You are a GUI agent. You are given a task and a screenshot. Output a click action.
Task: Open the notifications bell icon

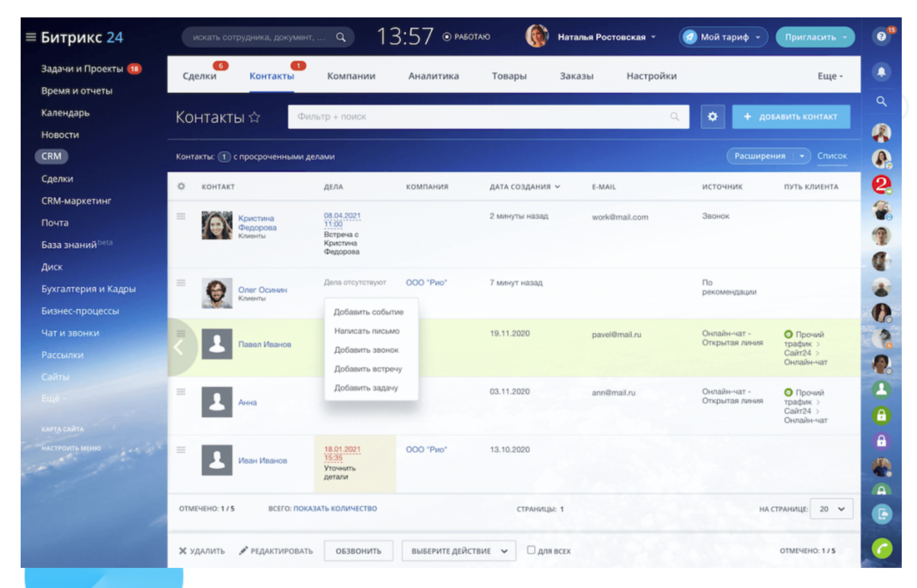coord(881,71)
